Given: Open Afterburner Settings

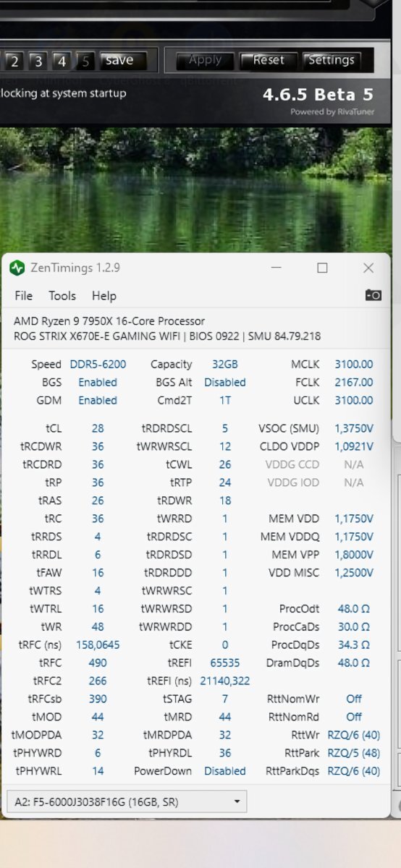Looking at the screenshot, I should tap(332, 60).
